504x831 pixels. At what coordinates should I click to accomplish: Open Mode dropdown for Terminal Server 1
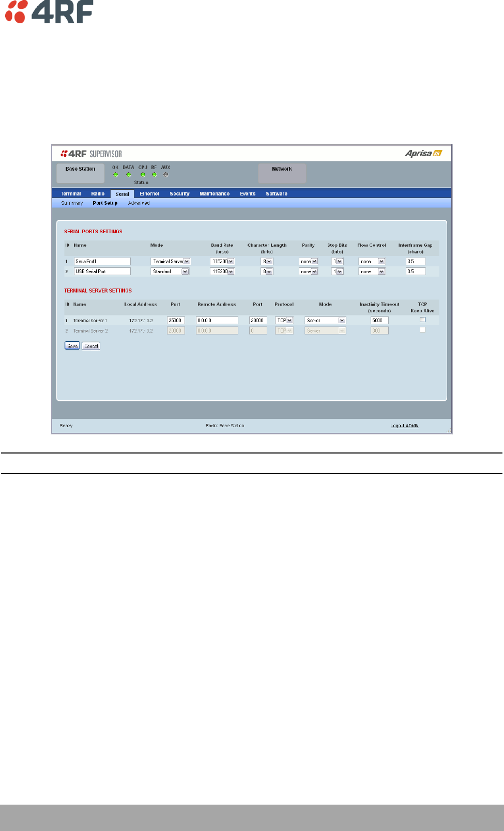(x=325, y=321)
